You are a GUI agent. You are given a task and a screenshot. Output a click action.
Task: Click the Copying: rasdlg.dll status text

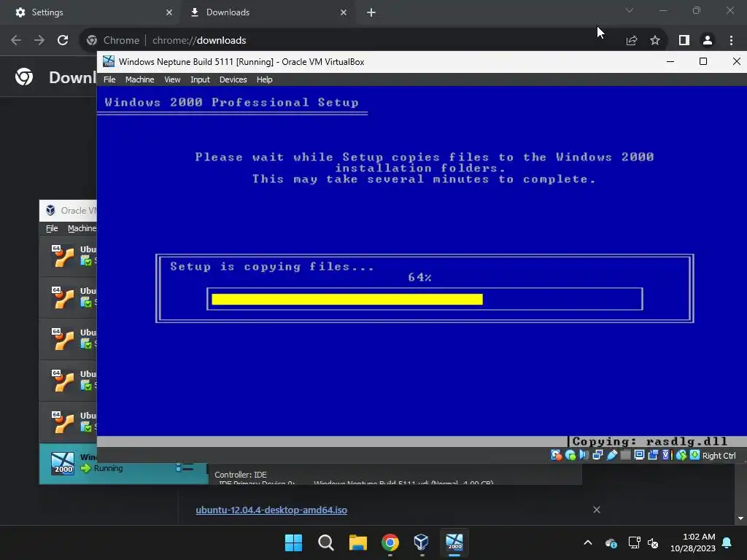[x=649, y=441]
